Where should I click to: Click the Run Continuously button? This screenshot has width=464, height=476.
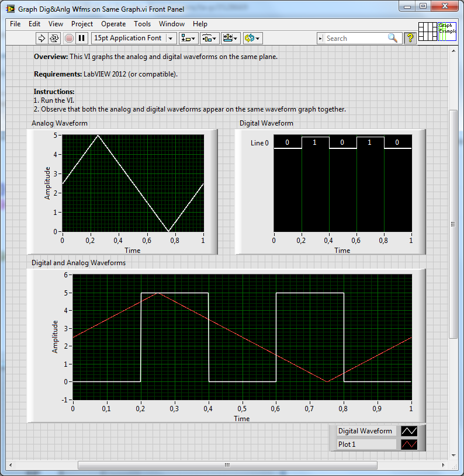[54, 38]
